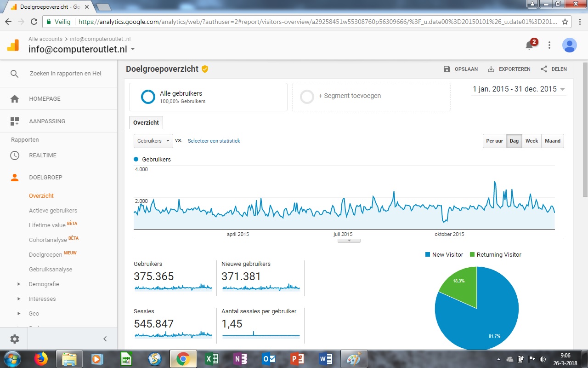Open the Windows Start menu

pos(12,359)
